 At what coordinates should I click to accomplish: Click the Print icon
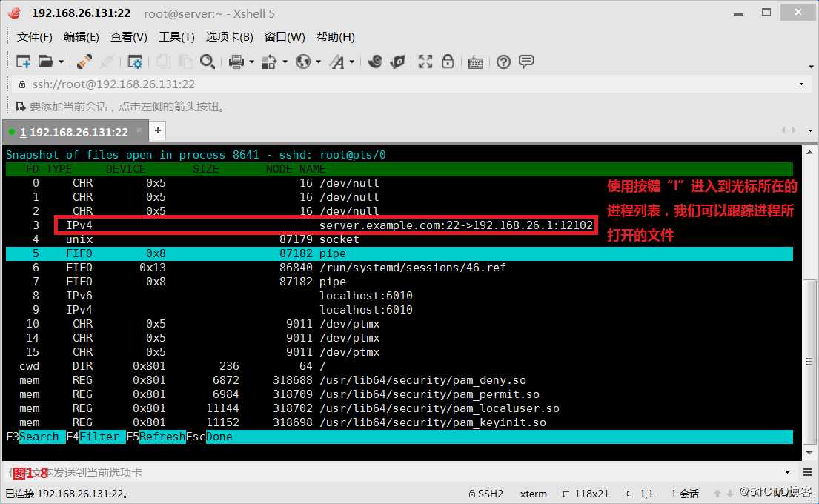[x=236, y=62]
